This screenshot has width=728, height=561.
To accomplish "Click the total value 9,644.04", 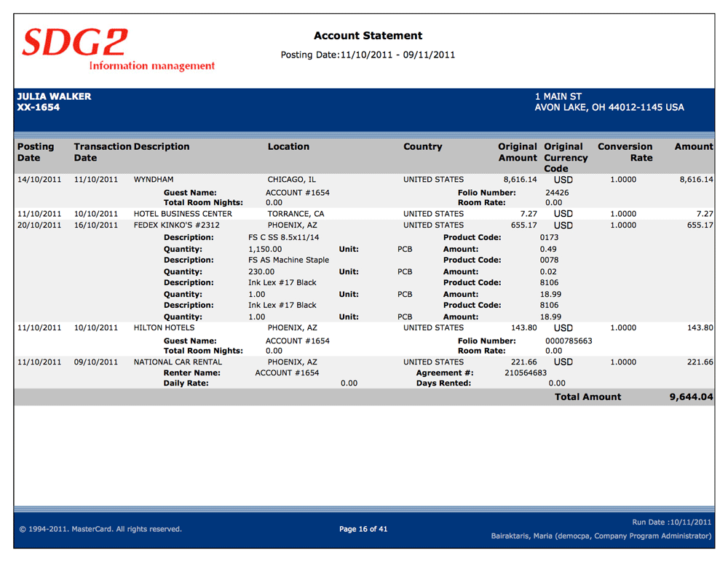I will (x=691, y=397).
